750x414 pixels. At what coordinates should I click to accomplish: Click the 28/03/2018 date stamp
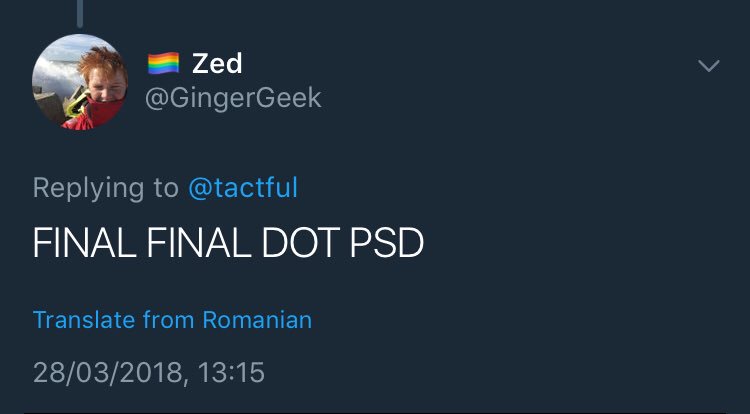click(108, 373)
